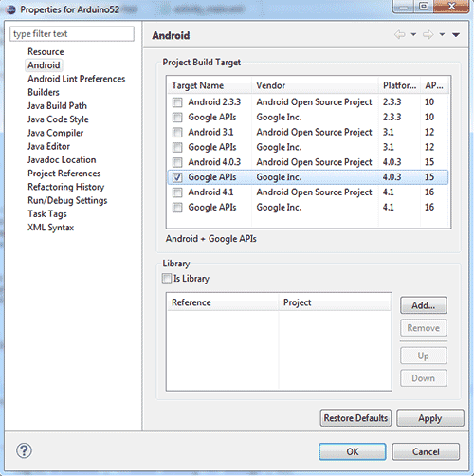Enable the Is Library checkbox
This screenshot has height=476, width=474.
tap(167, 278)
